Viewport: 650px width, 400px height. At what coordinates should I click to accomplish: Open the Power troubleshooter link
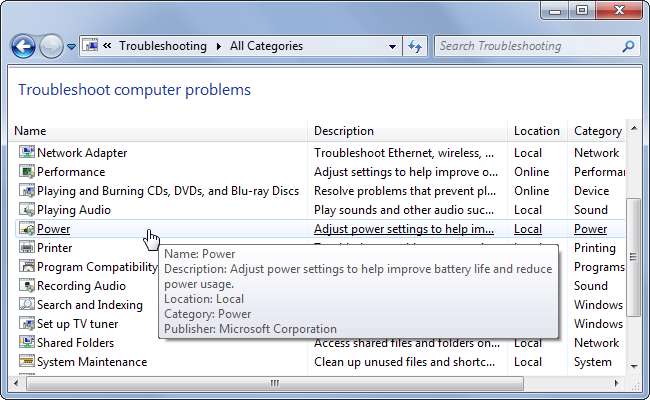pos(53,229)
